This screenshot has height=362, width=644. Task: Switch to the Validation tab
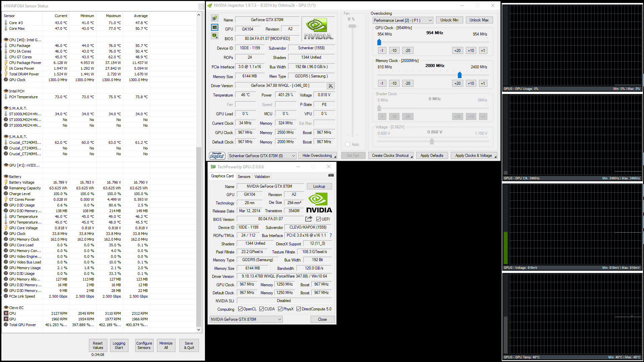point(262,177)
